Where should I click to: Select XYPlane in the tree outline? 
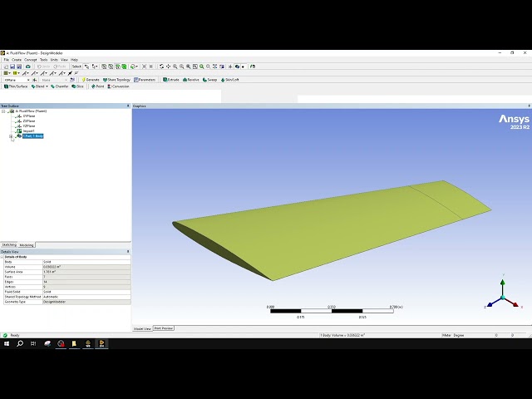(29, 116)
